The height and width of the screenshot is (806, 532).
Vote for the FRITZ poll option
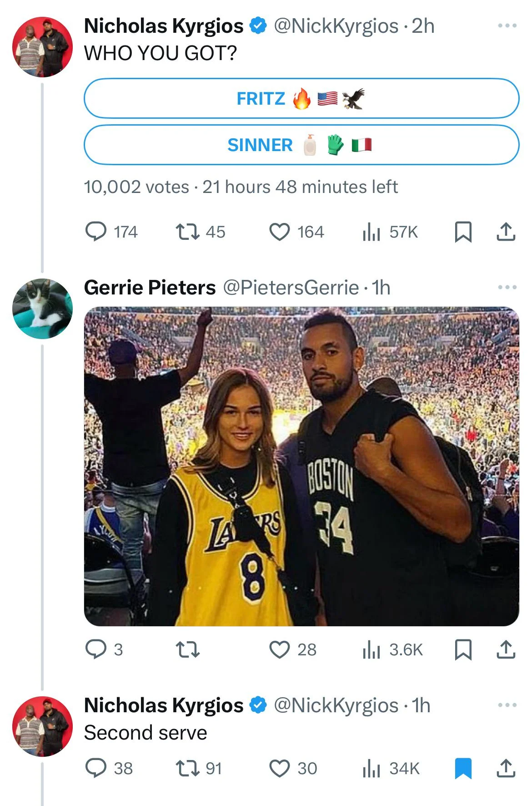pyautogui.click(x=301, y=98)
